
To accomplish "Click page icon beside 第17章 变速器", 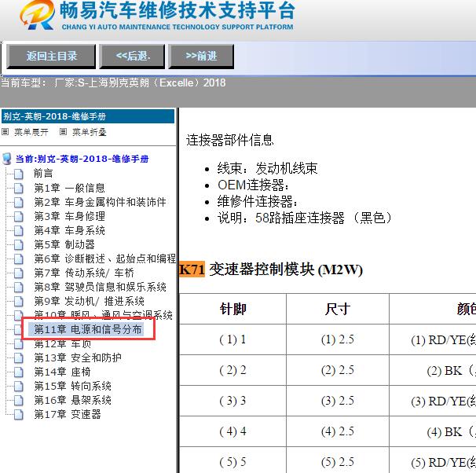I will coord(19,415).
